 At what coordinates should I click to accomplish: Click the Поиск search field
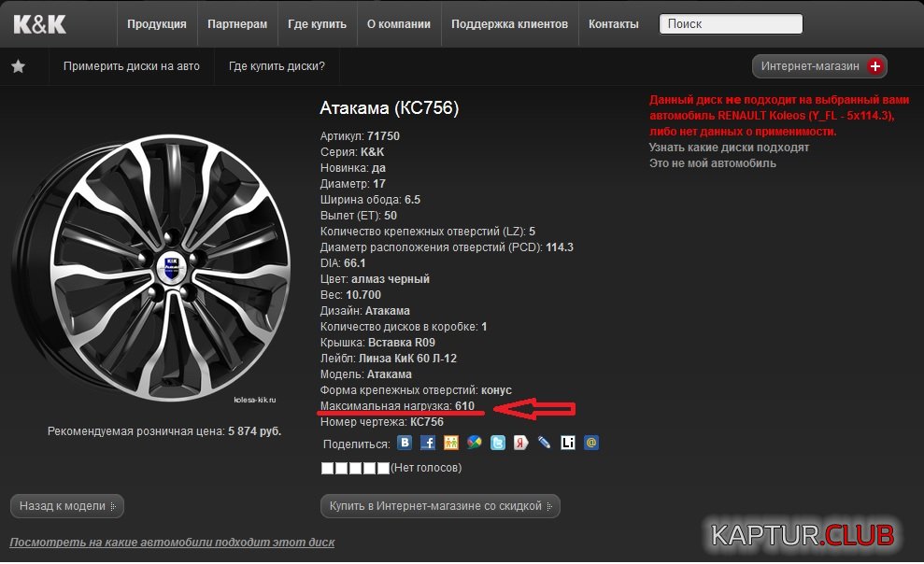[x=731, y=24]
